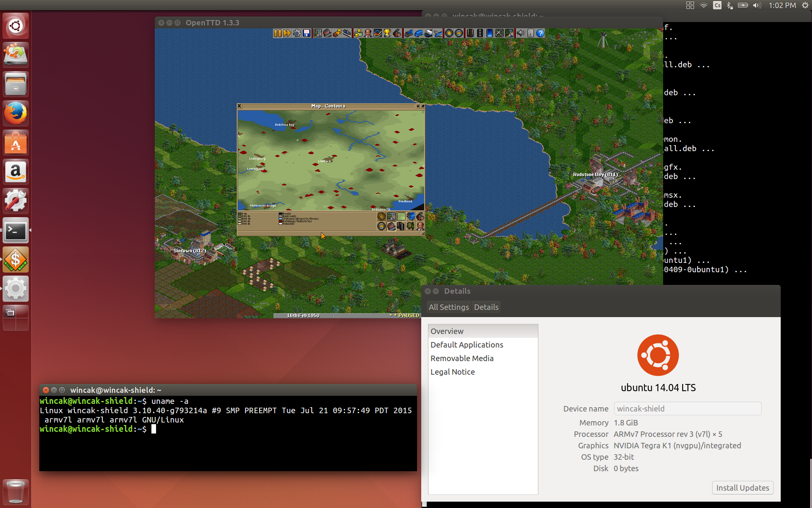Click the zoom in magnifier icon
The height and width of the screenshot is (508, 812).
pyautogui.click(x=449, y=33)
